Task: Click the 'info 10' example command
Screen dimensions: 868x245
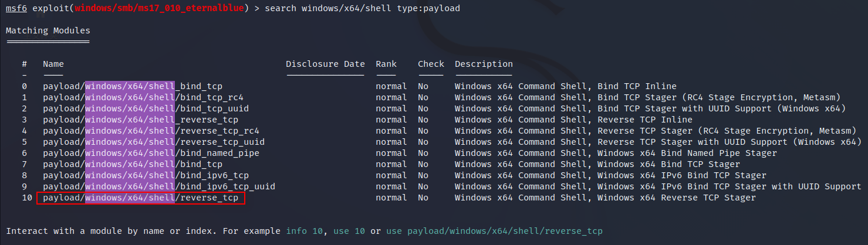Action: tap(304, 232)
